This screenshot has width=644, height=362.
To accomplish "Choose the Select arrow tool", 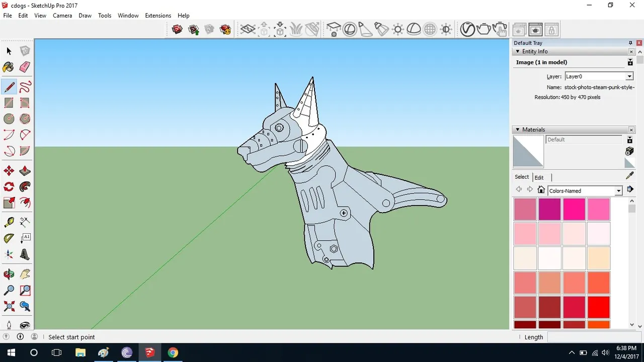I will click(x=9, y=51).
